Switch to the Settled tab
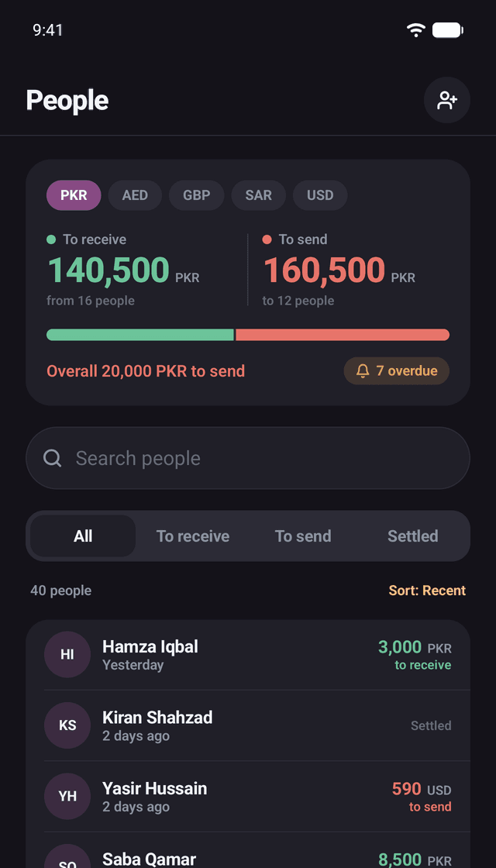The image size is (496, 868). click(x=413, y=536)
